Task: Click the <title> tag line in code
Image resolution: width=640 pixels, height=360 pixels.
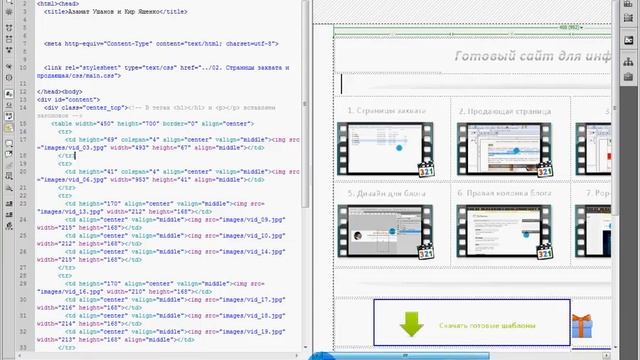Action: [x=116, y=12]
